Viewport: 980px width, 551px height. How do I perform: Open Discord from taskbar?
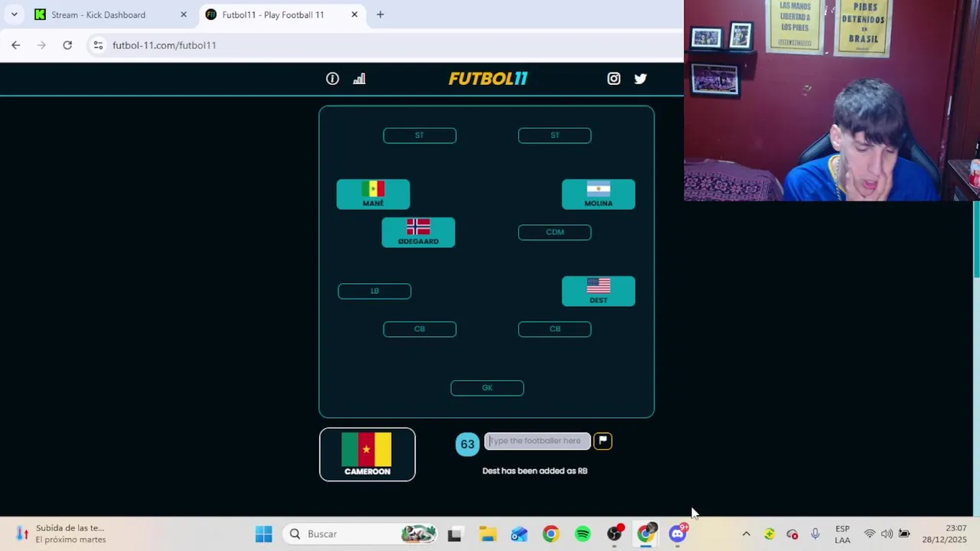(678, 533)
